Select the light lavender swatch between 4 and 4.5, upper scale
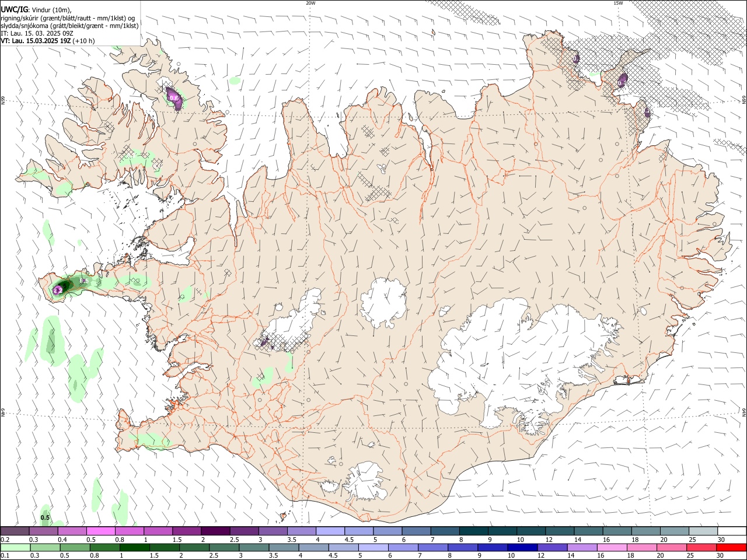This screenshot has height=560, width=747. tap(330, 531)
